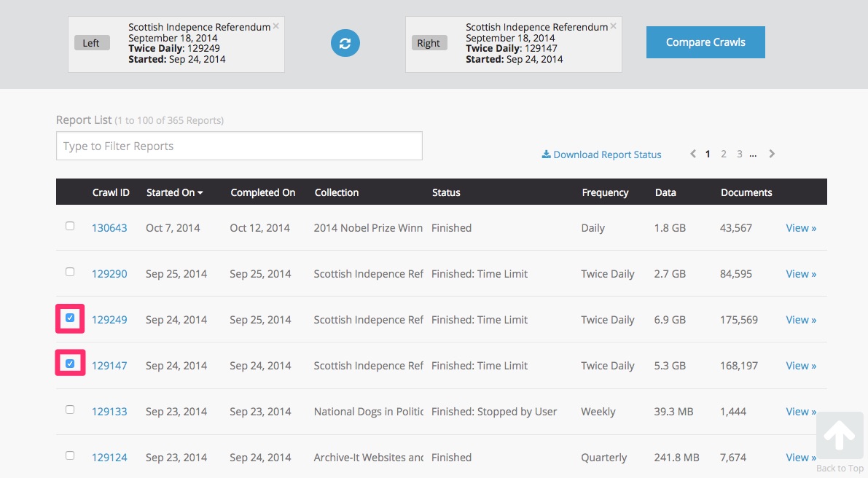This screenshot has width=868, height=478.
Task: Go to page 2 of reports
Action: coord(724,154)
